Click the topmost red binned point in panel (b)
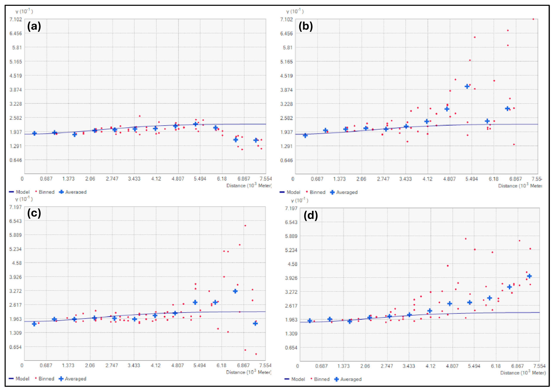Viewport: 554px width, 392px height. click(533, 19)
